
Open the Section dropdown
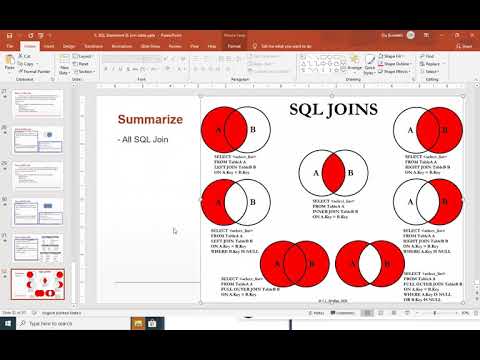pos(84,71)
